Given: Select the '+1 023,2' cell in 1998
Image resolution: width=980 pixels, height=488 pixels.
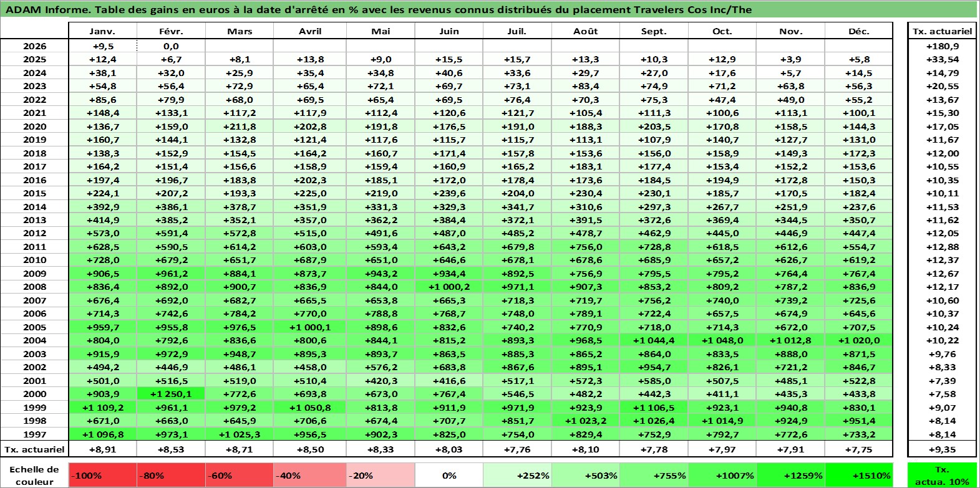Looking at the screenshot, I should pos(586,421).
